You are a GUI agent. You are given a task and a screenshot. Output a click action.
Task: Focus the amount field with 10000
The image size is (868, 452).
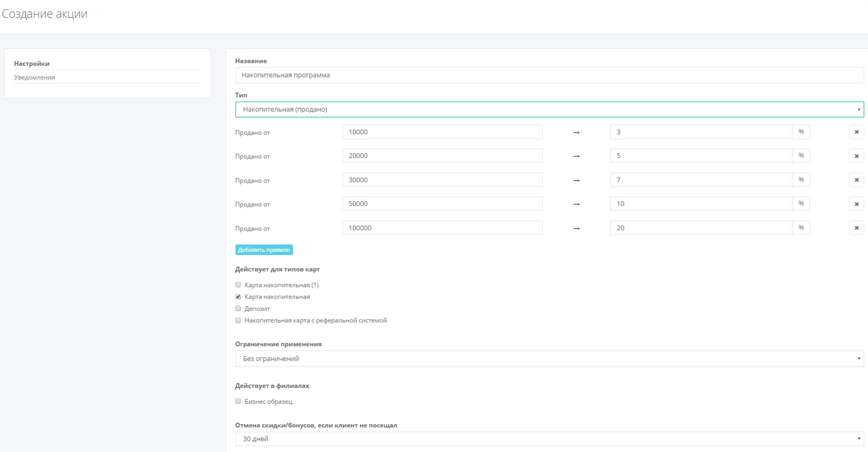point(443,132)
